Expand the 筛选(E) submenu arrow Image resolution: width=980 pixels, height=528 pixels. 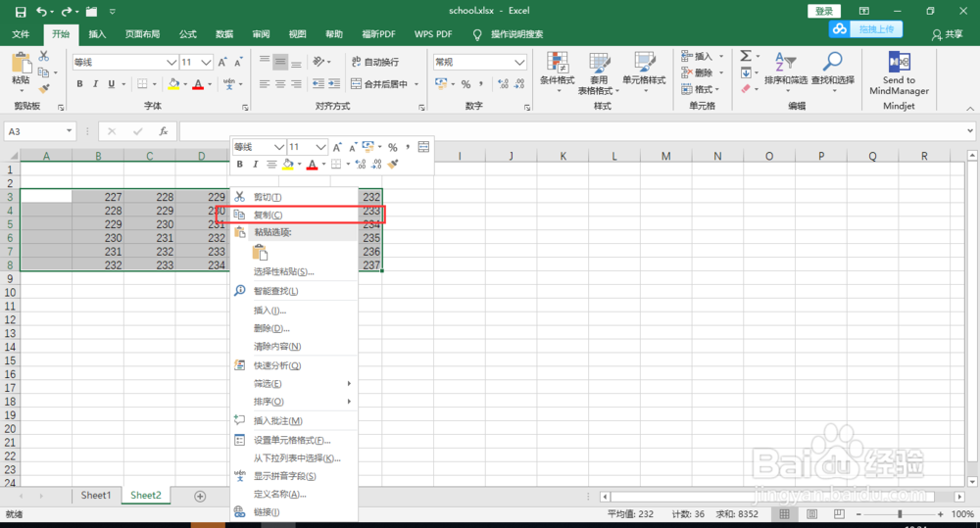pyautogui.click(x=349, y=384)
